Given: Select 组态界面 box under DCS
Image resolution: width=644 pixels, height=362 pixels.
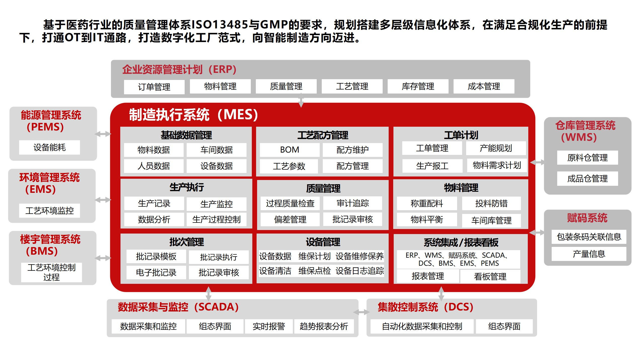Looking at the screenshot, I should pyautogui.click(x=504, y=326).
